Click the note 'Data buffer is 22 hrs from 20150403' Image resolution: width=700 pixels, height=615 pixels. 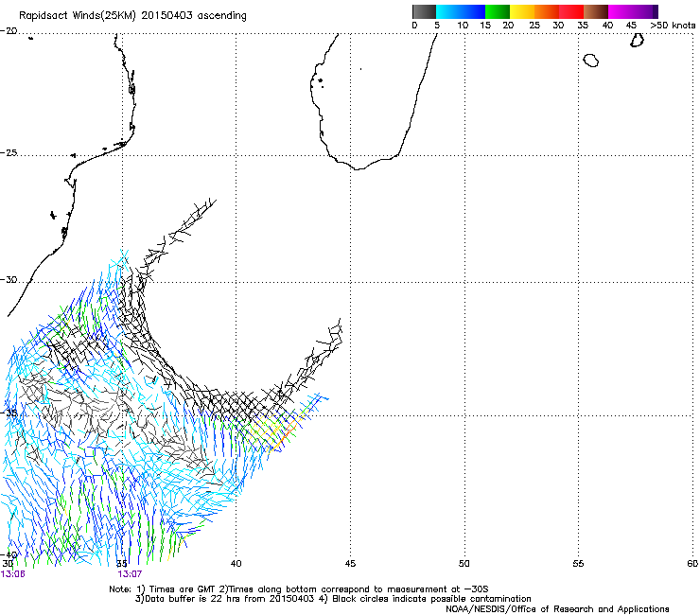pos(225,599)
